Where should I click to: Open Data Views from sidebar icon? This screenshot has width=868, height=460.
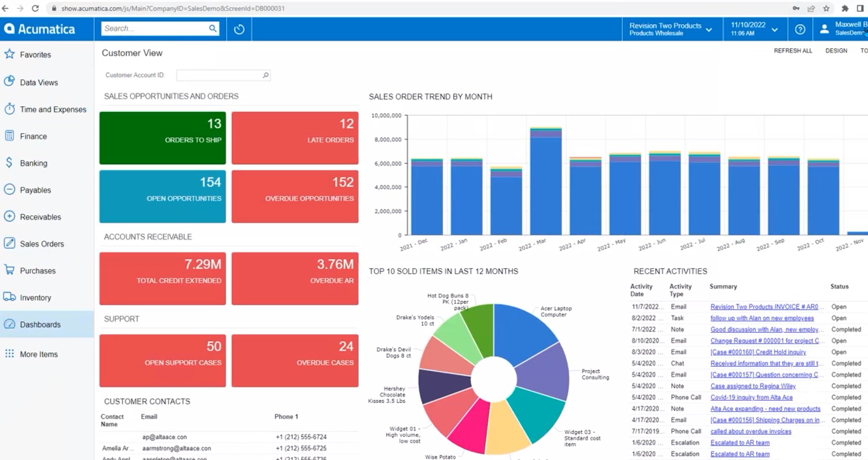[x=9, y=82]
